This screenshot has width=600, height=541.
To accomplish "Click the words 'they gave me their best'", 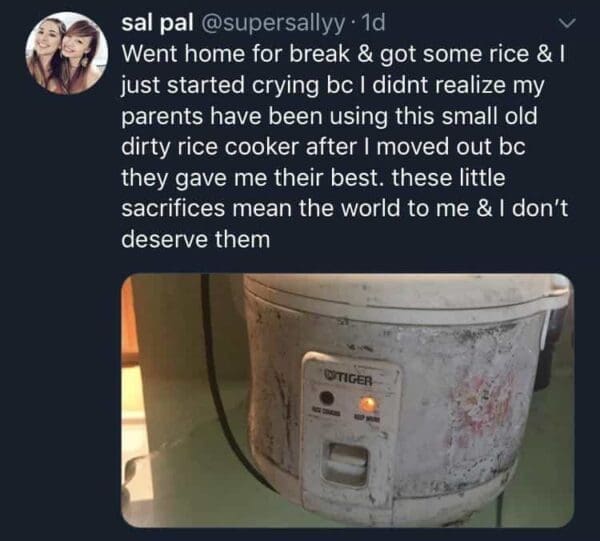I will [249, 178].
